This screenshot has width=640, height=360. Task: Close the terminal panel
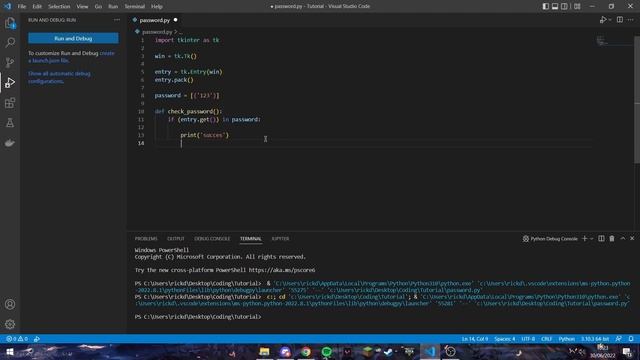pyautogui.click(x=632, y=238)
